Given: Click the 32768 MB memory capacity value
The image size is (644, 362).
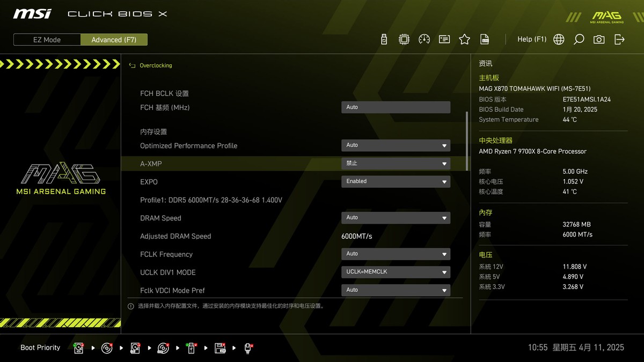Looking at the screenshot, I should click(576, 225).
